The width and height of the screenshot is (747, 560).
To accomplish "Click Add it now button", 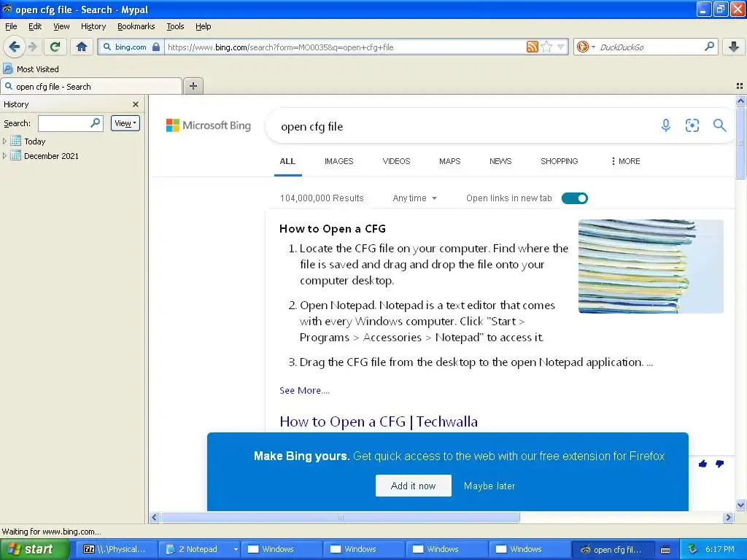I will 413,486.
